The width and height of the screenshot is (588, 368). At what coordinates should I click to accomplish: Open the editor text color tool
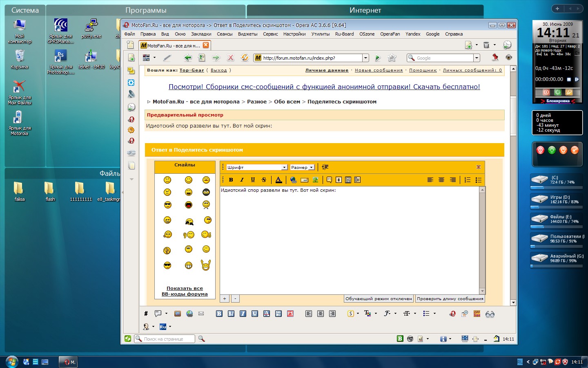[x=278, y=180]
